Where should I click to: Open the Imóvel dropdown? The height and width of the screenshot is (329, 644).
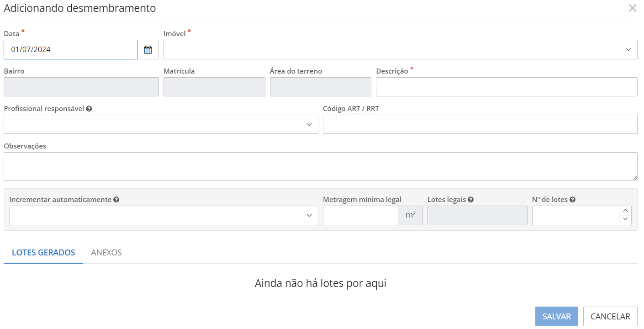coord(401,50)
